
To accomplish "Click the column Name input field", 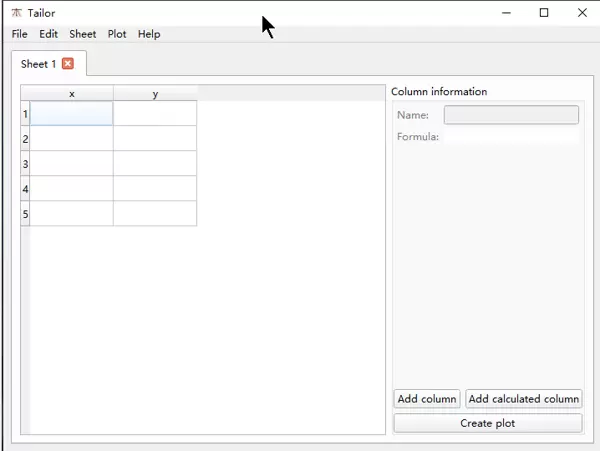I will click(511, 115).
